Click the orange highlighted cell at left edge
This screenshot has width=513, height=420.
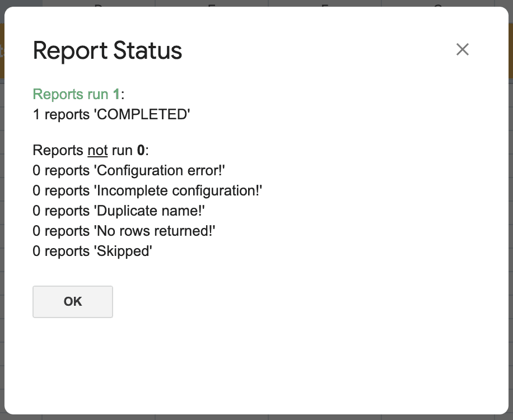click(3, 49)
